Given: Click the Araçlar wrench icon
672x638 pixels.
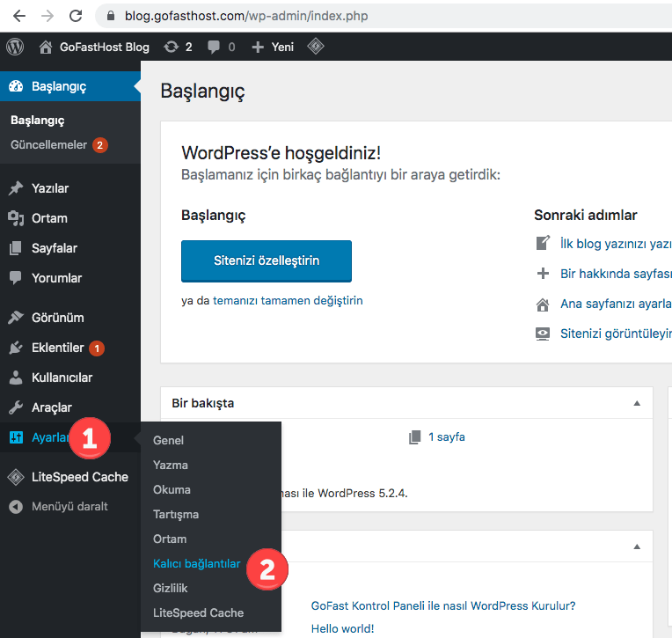Looking at the screenshot, I should 16,407.
